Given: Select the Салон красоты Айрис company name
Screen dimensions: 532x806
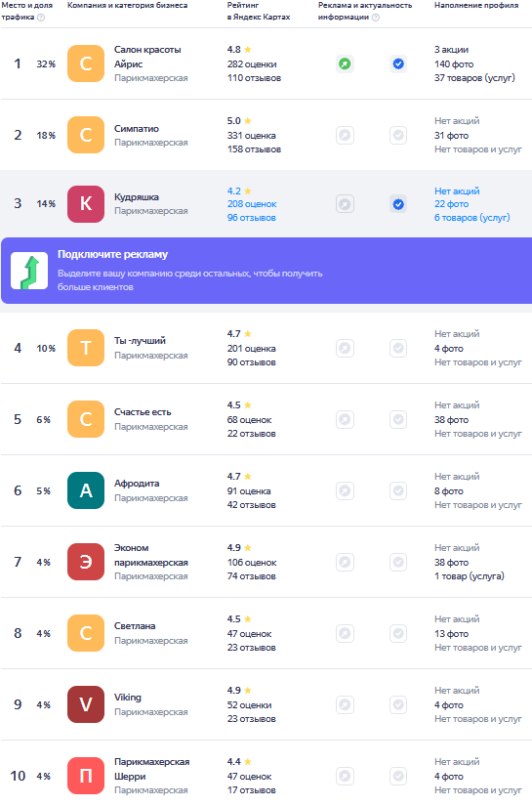Looking at the screenshot, I should coord(147,57).
